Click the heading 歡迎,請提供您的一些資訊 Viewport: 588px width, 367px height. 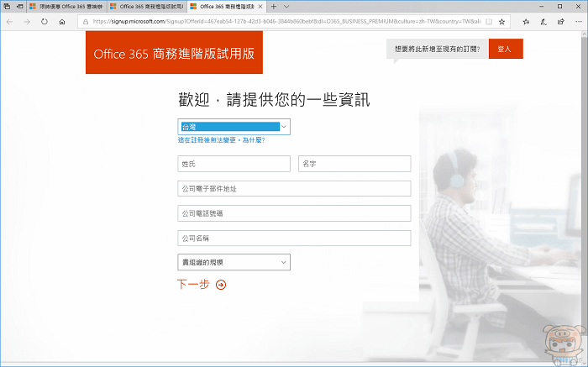point(274,100)
